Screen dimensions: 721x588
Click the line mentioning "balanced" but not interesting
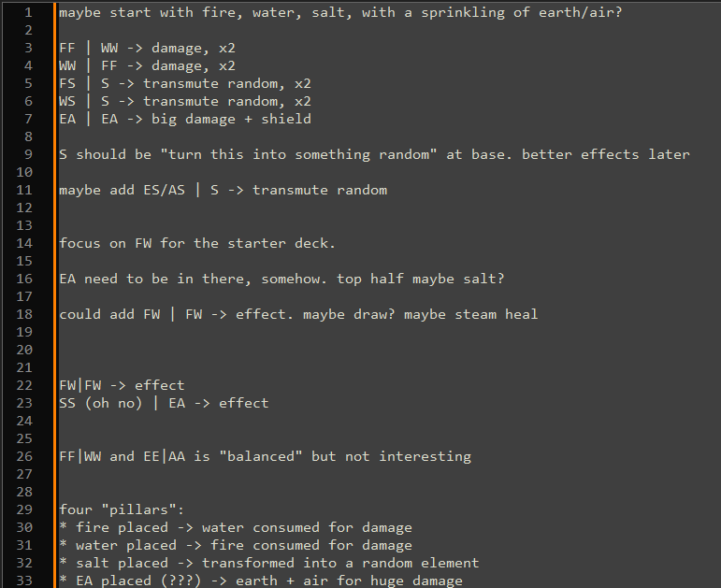click(x=265, y=457)
